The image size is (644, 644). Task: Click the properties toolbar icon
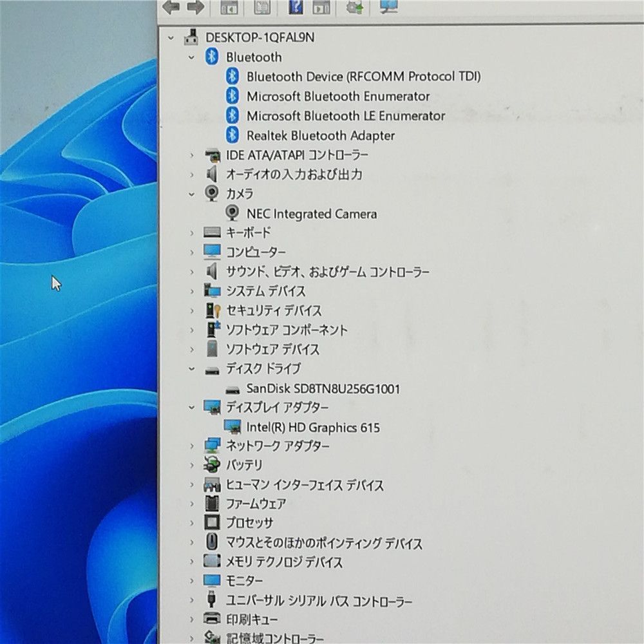point(262,7)
